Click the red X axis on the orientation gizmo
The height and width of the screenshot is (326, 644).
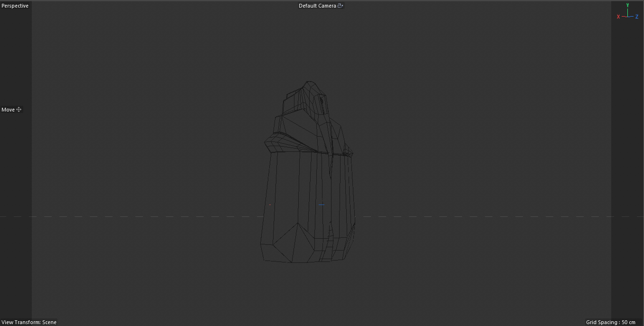[618, 16]
